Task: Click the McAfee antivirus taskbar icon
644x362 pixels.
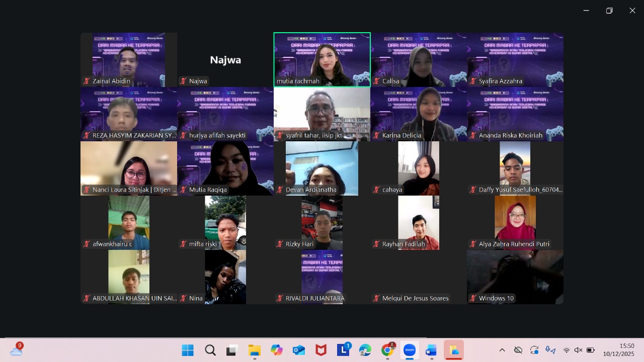Action: point(321,350)
